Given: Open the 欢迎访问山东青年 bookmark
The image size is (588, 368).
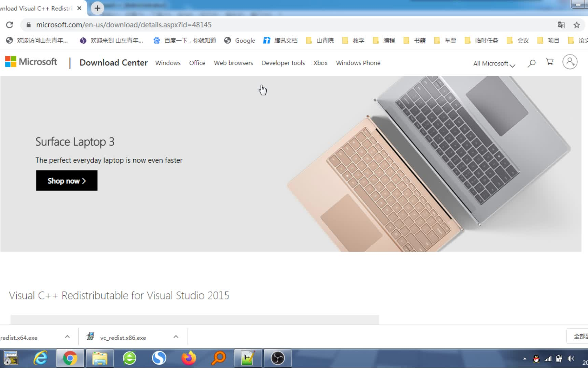Looking at the screenshot, I should [37, 41].
